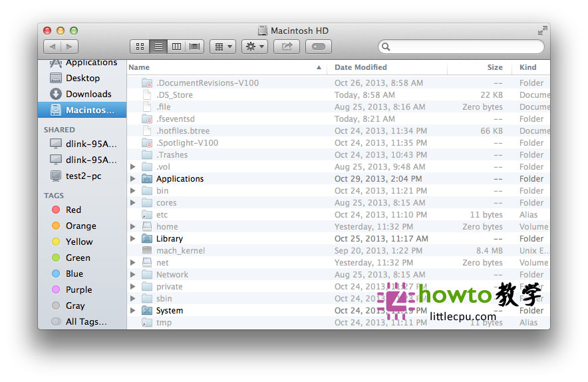This screenshot has width=588, height=382.
Task: Expand the cores folder
Action: pos(133,202)
